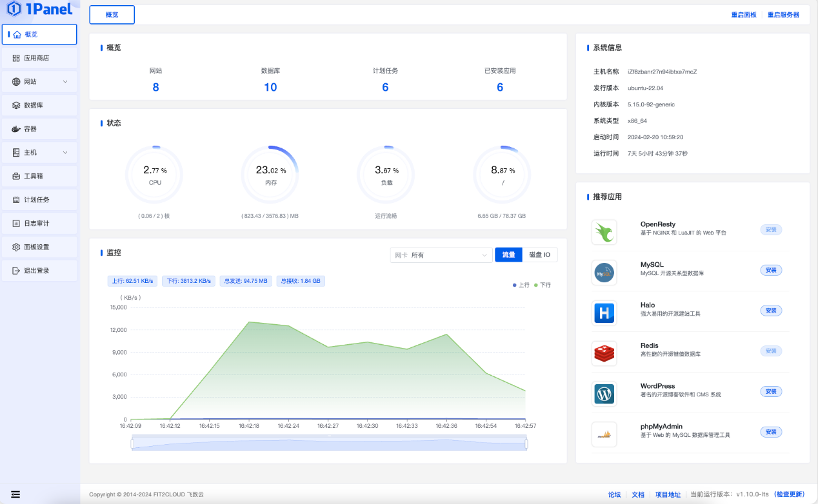Expand the Host (主机) sidebar submenu
Screen dimensions: 818x504
[65, 153]
